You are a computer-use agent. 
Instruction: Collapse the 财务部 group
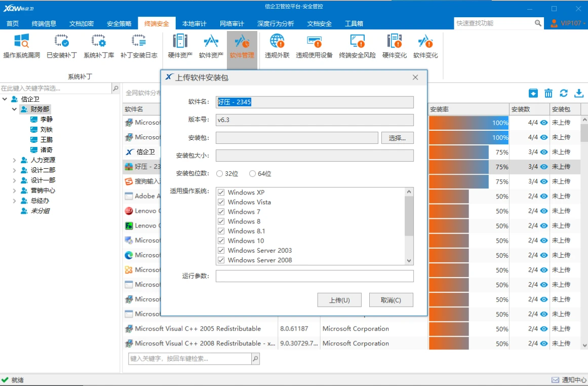click(x=14, y=109)
